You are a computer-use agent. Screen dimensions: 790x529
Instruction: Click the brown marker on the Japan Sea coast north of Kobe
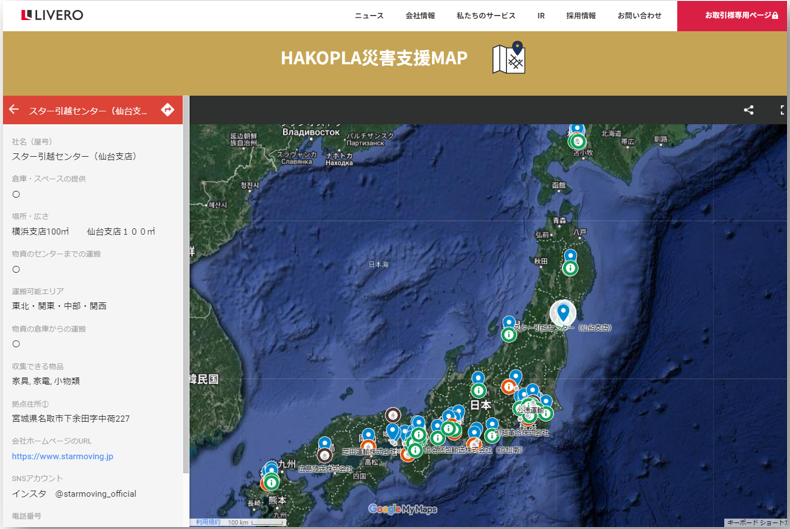tap(393, 415)
